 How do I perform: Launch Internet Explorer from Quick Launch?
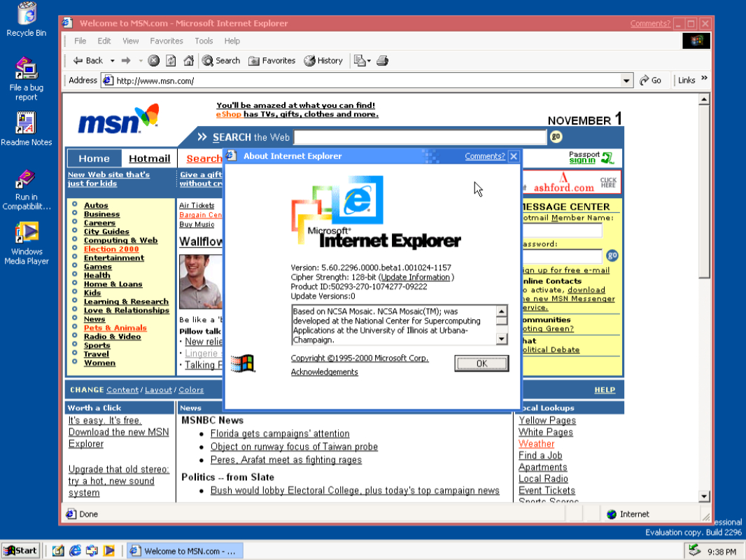click(x=75, y=551)
